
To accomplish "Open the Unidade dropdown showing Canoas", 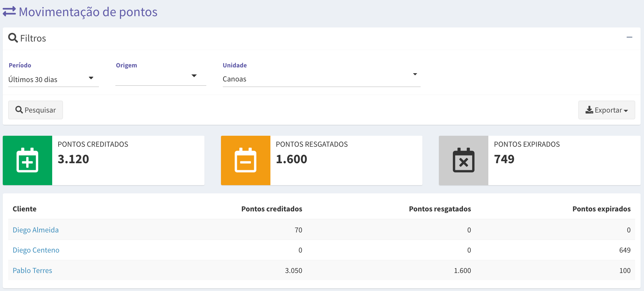I will [321, 79].
